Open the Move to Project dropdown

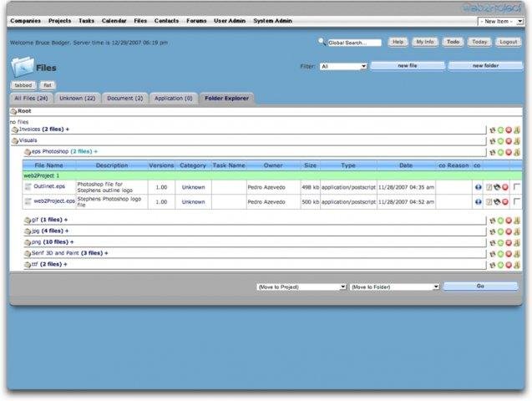[x=301, y=287]
